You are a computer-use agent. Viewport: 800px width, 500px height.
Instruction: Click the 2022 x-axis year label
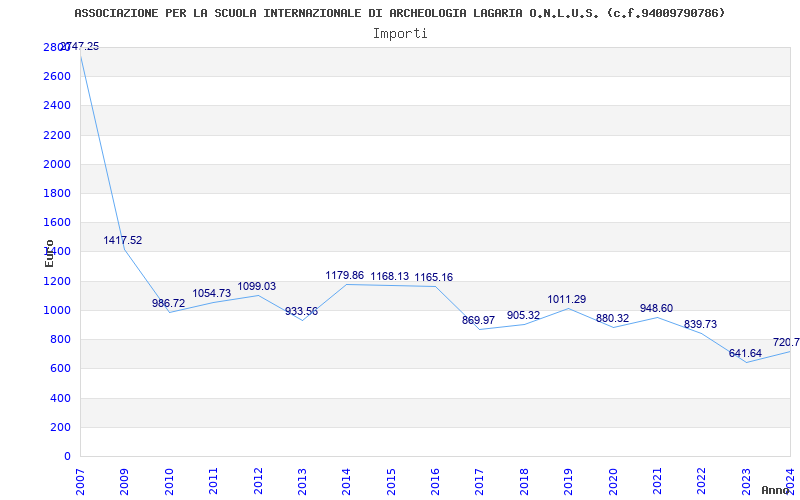click(702, 481)
